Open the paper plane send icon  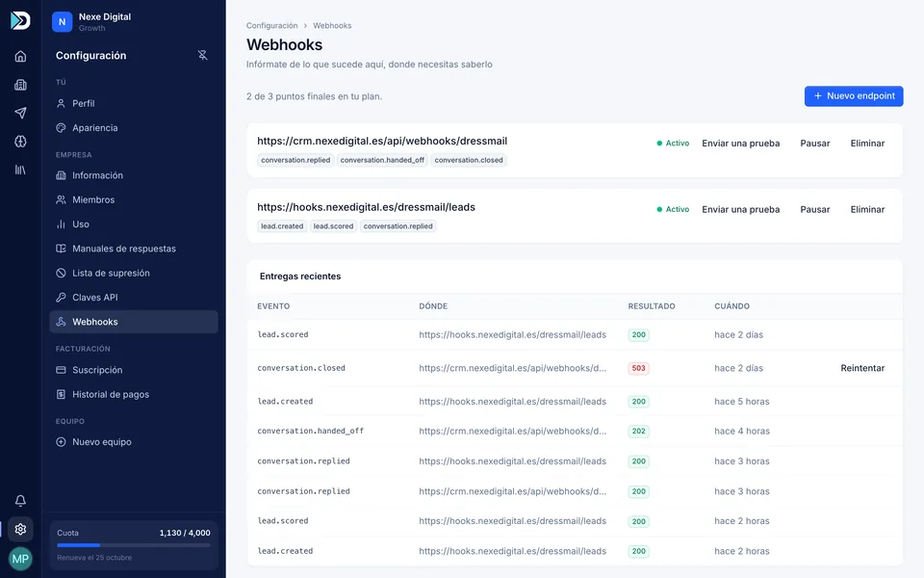point(20,113)
